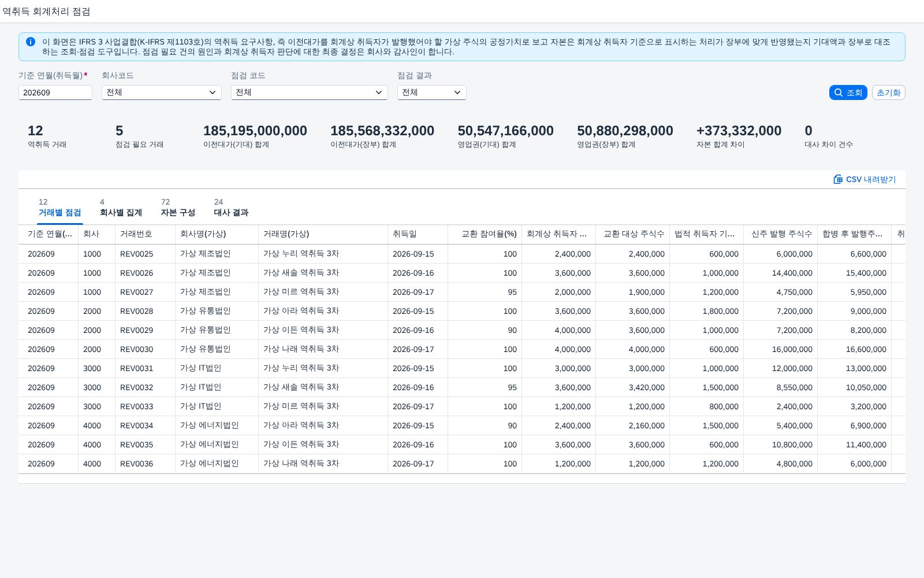Click the 14,400,000 value in row REV0026
The width and height of the screenshot is (924, 578).
click(x=792, y=273)
